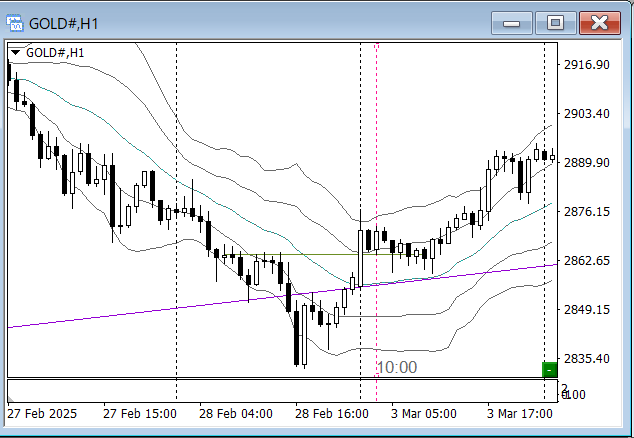634x438 pixels.
Task: Click the 28 Feb 04:00 time label
Action: pyautogui.click(x=236, y=414)
